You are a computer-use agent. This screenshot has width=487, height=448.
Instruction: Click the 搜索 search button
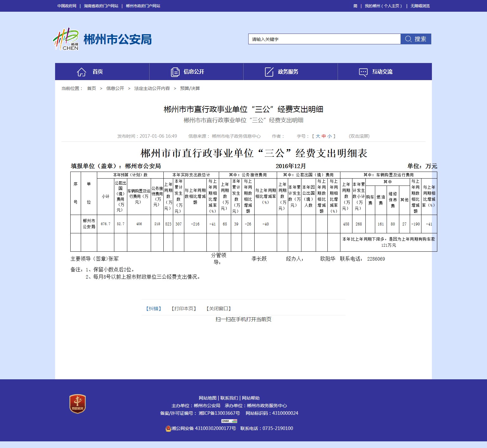pos(416,39)
